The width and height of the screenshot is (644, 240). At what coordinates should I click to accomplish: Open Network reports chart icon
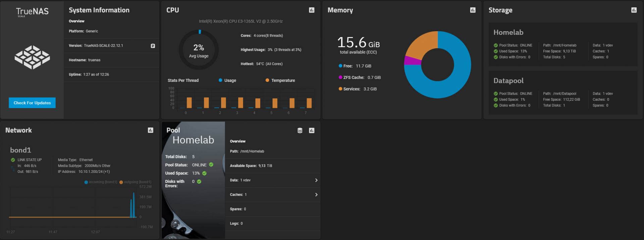click(151, 130)
